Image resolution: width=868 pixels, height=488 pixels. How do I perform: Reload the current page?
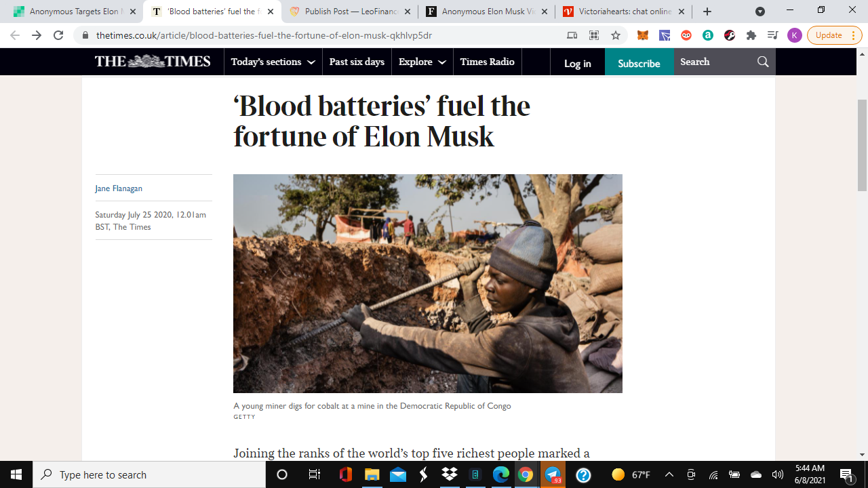click(x=58, y=35)
